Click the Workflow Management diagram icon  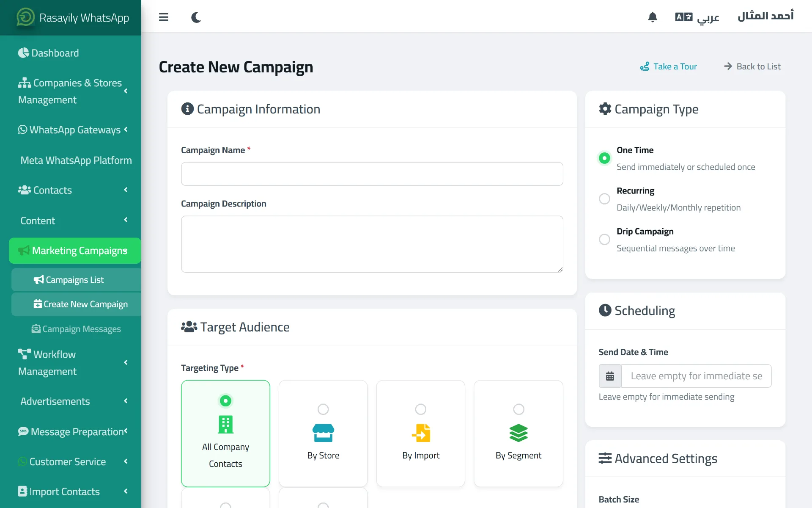(x=25, y=354)
